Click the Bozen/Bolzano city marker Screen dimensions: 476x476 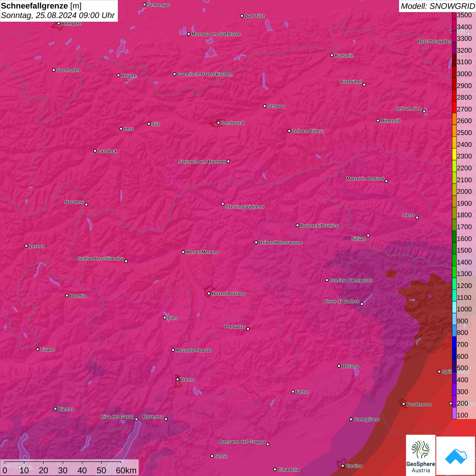pyautogui.click(x=209, y=293)
